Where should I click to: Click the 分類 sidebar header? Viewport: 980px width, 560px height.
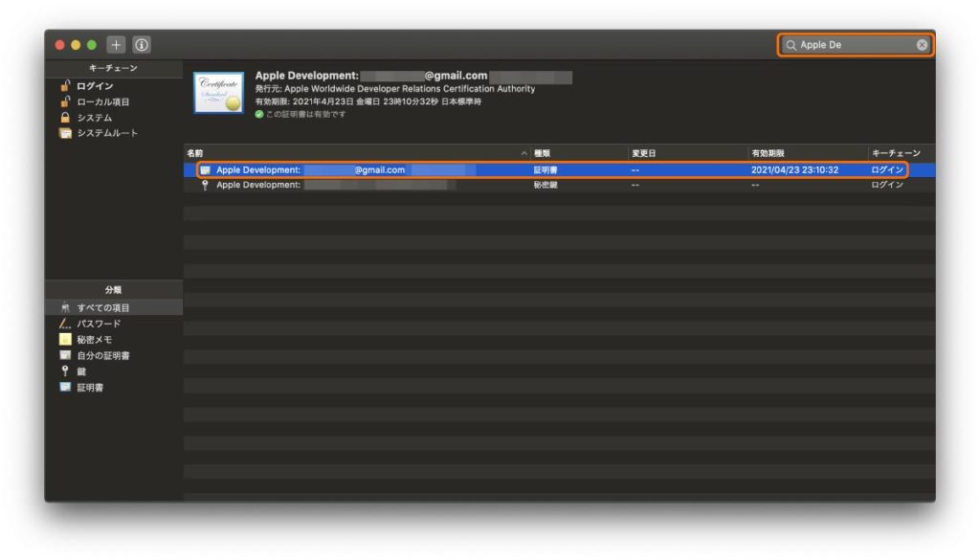click(x=113, y=290)
